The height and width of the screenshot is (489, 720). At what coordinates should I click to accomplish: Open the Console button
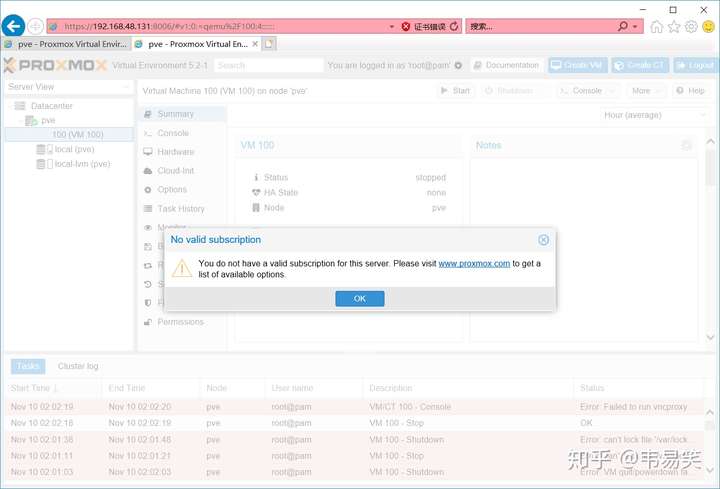[586, 91]
